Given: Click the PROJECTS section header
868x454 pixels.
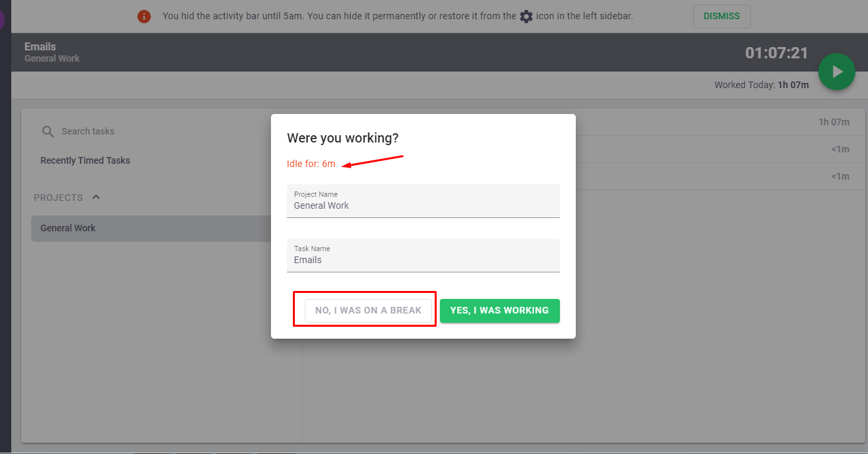Looking at the screenshot, I should tap(58, 198).
